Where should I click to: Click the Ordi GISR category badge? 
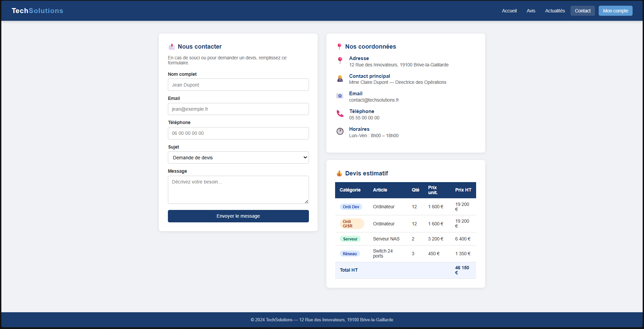tap(352, 224)
